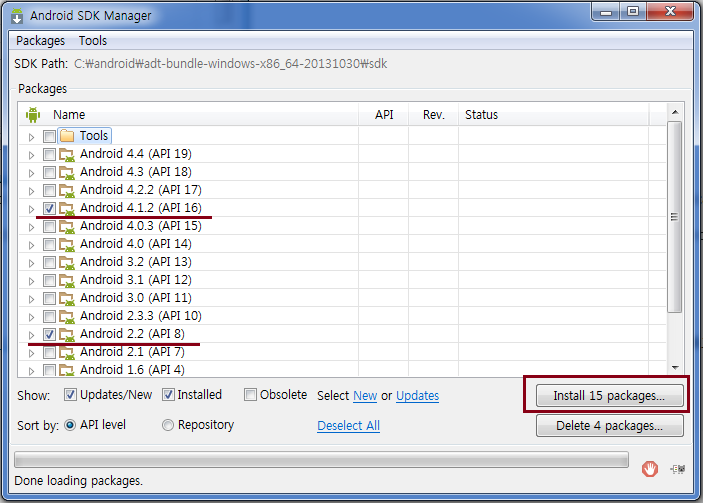The height and width of the screenshot is (503, 703).
Task: Click the Android 3.0 (API 11) platform icon
Action: tap(67, 298)
